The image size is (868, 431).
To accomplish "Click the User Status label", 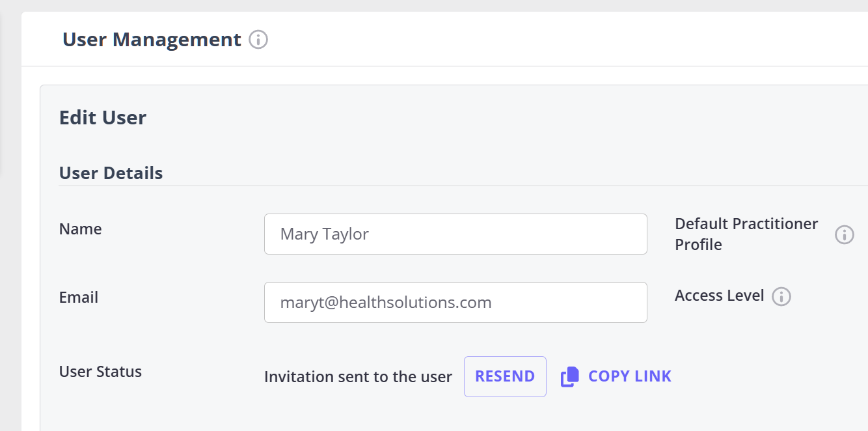I will 100,372.
